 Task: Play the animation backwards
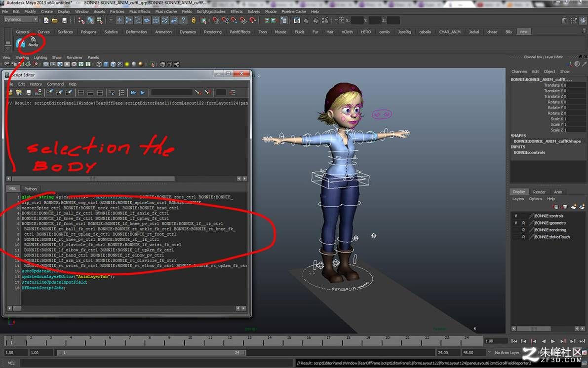[x=544, y=341]
